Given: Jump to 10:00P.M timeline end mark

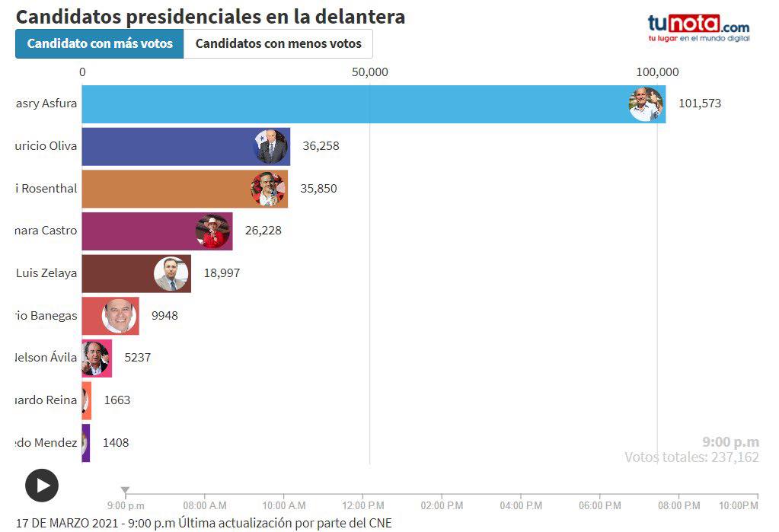Looking at the screenshot, I should 739,505.
